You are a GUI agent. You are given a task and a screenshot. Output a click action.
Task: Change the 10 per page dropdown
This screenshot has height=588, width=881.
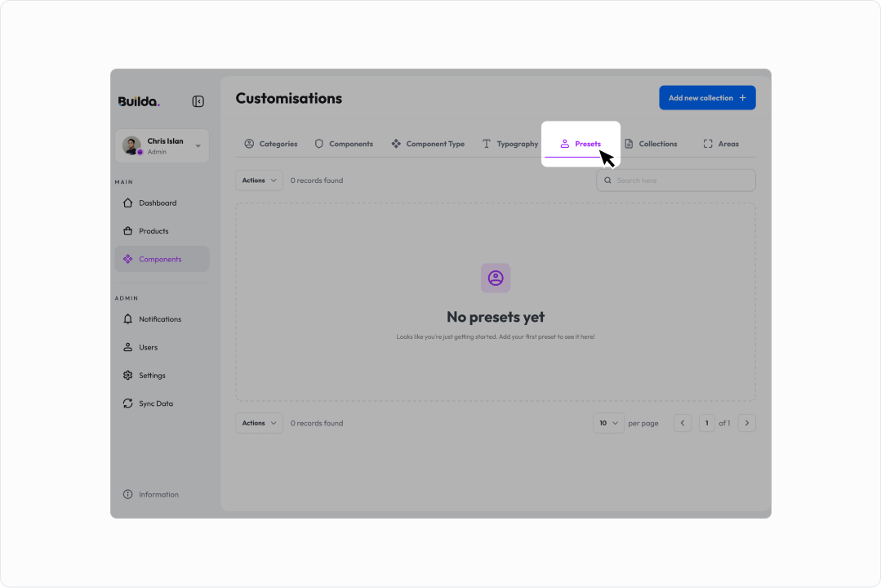click(x=608, y=423)
